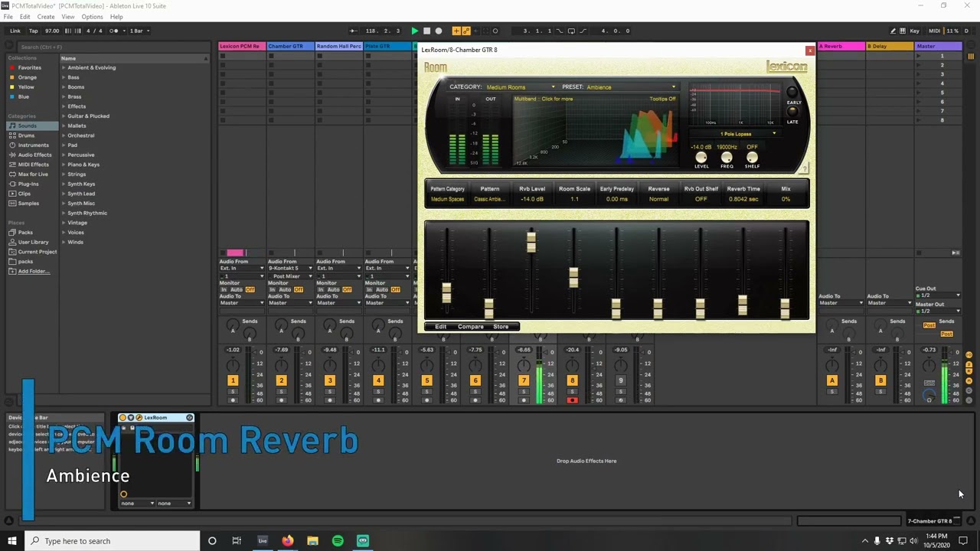980x551 pixels.
Task: Open MIDI Effects category
Action: (33, 165)
